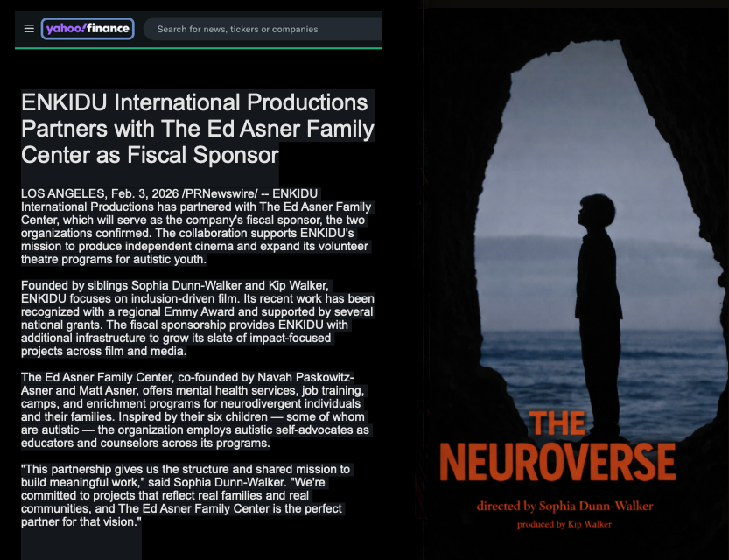Click 'directed by Sophia Dunn-Walker' credit
This screenshot has width=729, height=560.
point(564,506)
